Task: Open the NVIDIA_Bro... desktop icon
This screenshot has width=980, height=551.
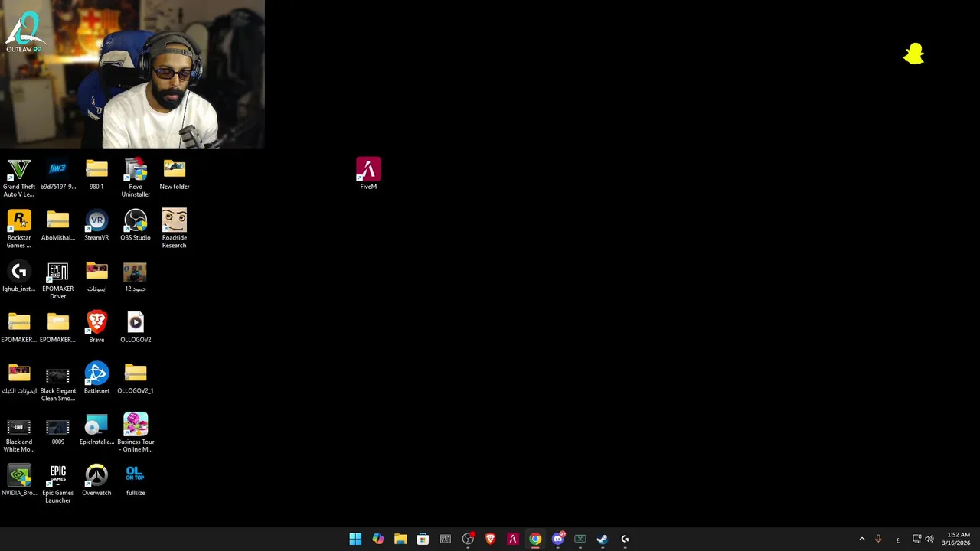Action: [19, 481]
